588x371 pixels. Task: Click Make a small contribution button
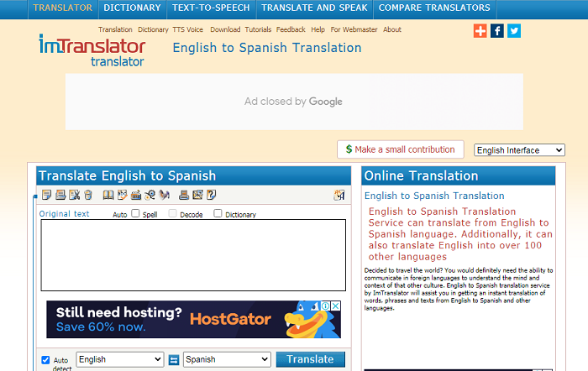click(x=401, y=149)
